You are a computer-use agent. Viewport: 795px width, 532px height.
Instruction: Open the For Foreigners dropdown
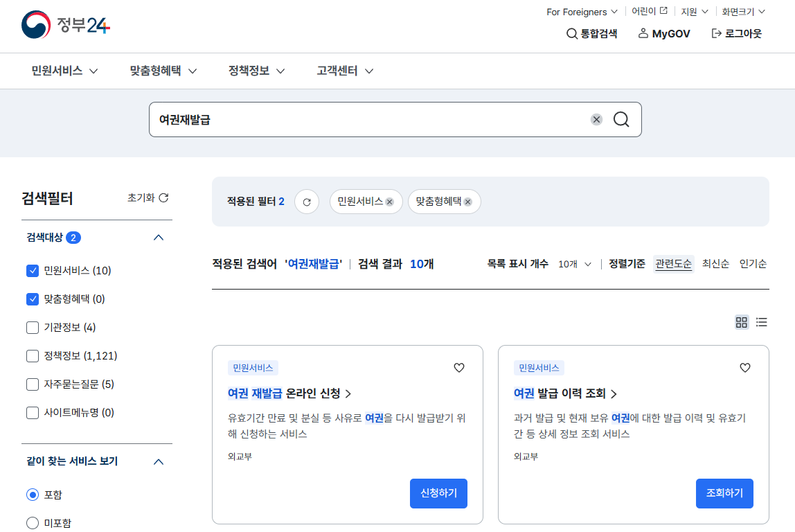point(582,11)
